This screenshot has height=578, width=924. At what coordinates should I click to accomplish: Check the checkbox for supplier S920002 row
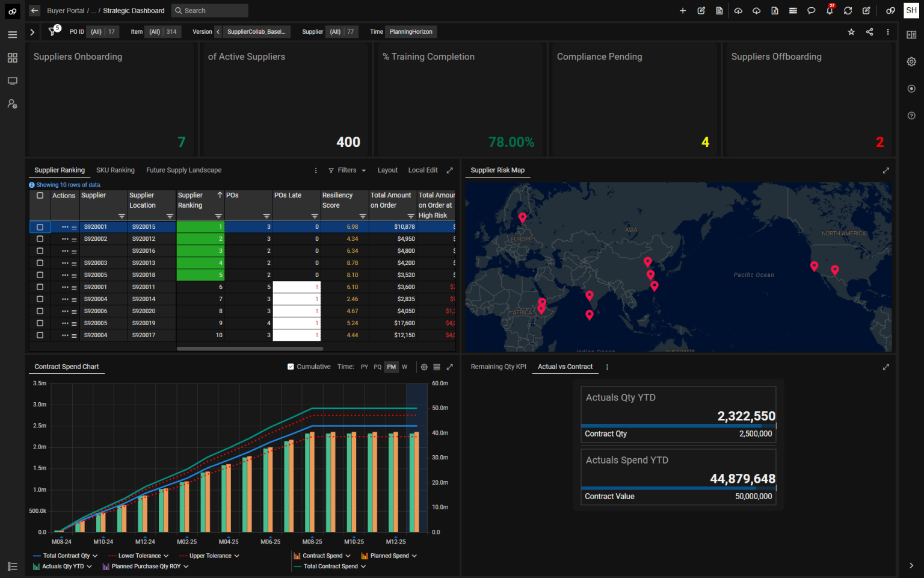pos(40,238)
